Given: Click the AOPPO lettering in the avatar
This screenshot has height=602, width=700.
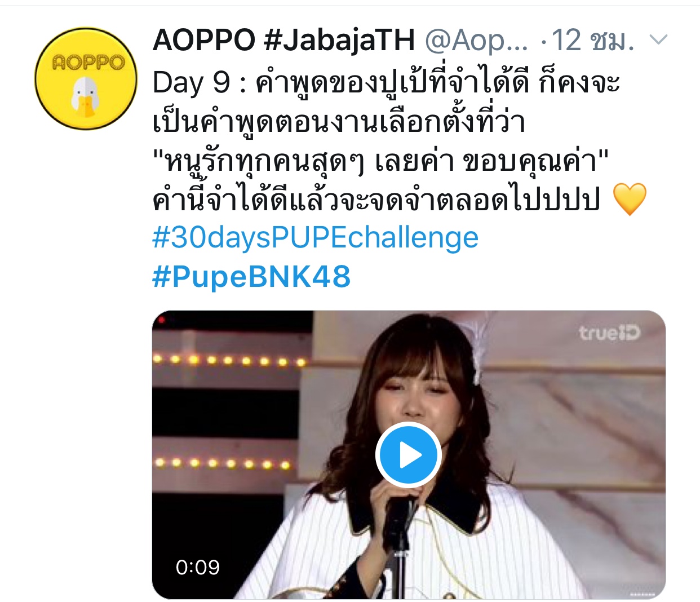Looking at the screenshot, I should [x=88, y=63].
